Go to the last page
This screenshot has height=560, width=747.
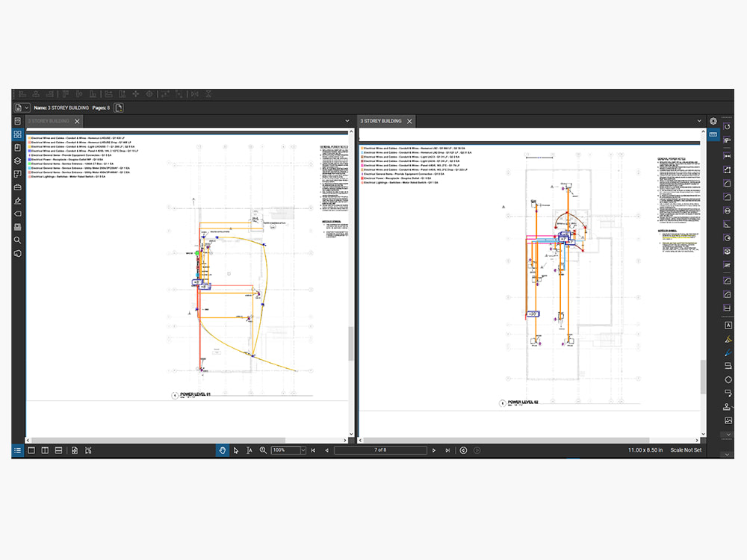[x=447, y=450]
